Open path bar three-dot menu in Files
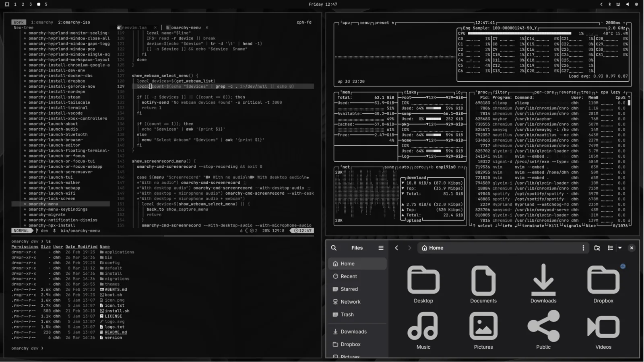 point(583,248)
